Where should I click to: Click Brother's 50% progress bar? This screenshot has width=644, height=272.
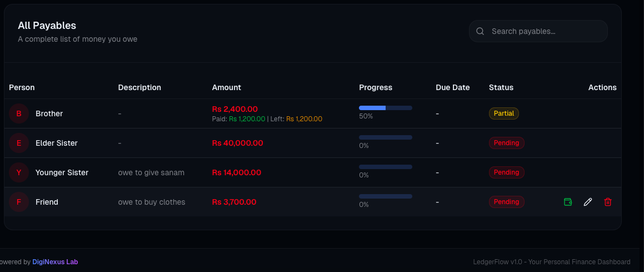tap(386, 107)
